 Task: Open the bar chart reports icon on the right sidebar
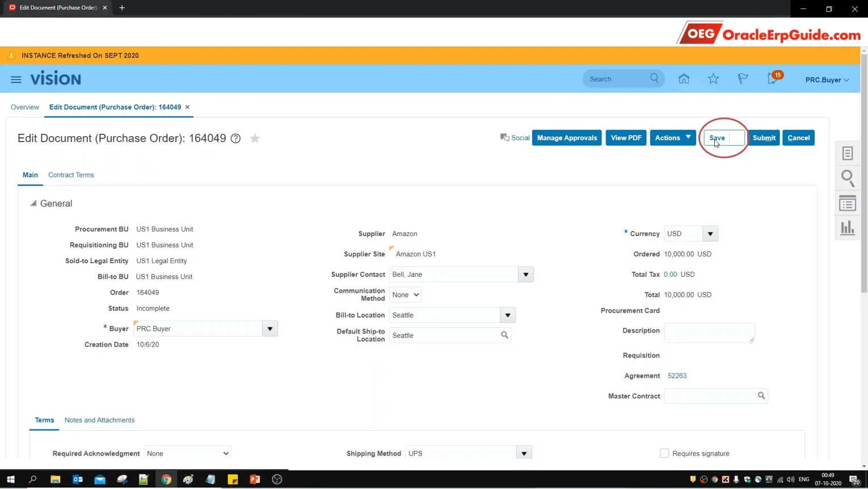[848, 227]
